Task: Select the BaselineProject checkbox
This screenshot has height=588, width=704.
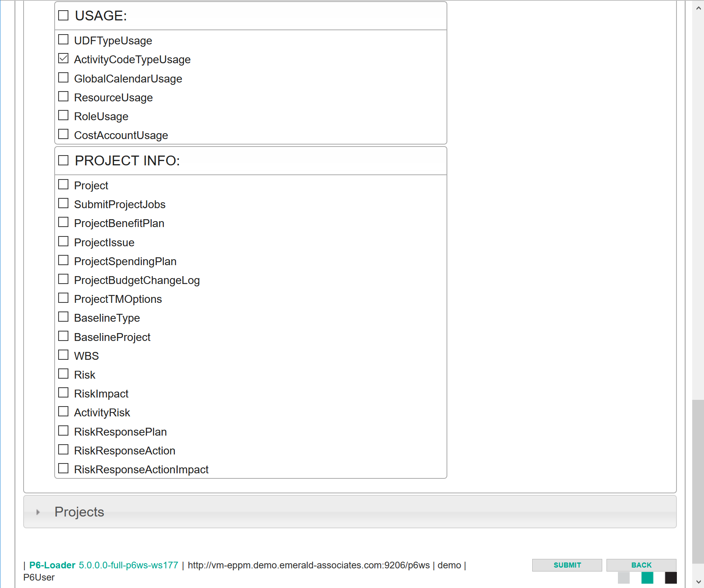Action: pyautogui.click(x=63, y=337)
